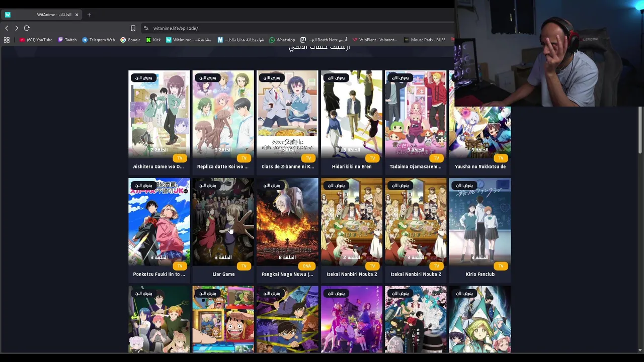
Task: Click the Ponkotsu Fuuki Iin to title
Action: click(x=159, y=274)
